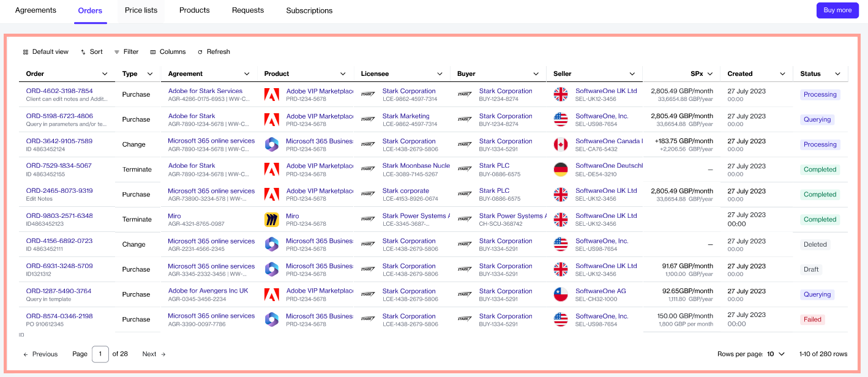Open the Filter tool

tap(126, 52)
